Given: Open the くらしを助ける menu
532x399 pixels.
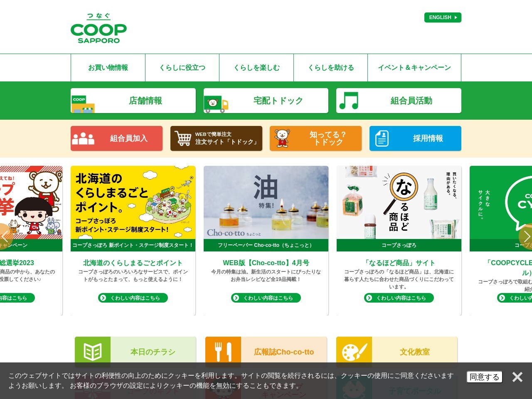Looking at the screenshot, I should pyautogui.click(x=331, y=68).
